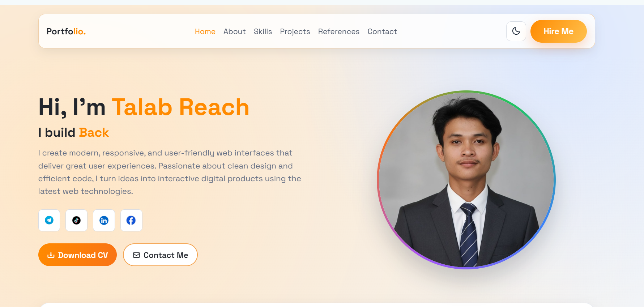Open the Telegram social link
644x307 pixels.
49,220
